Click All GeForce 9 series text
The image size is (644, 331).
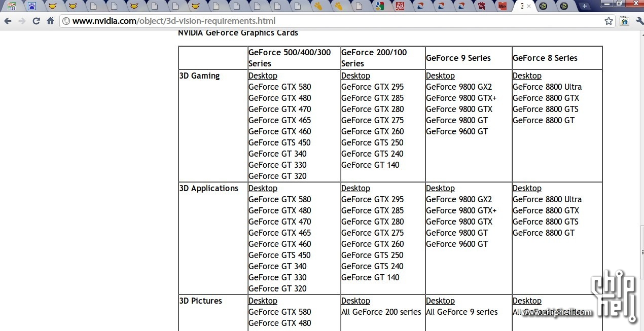(462, 312)
